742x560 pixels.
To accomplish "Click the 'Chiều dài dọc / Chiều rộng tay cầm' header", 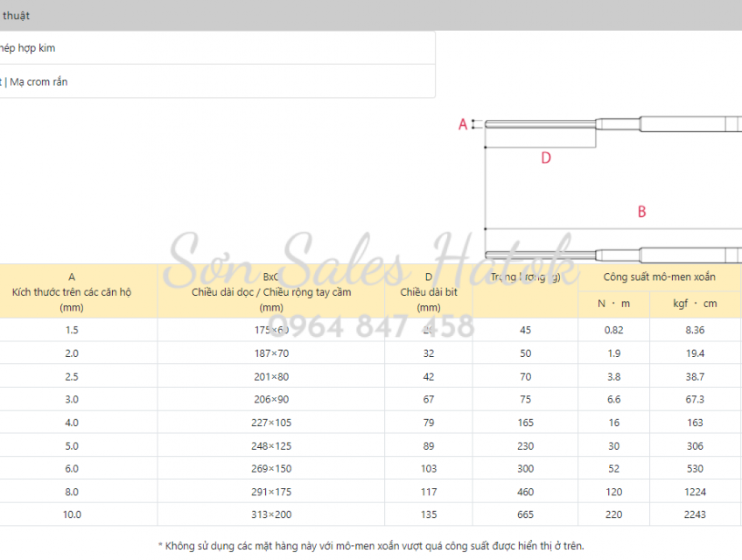I will (271, 291).
